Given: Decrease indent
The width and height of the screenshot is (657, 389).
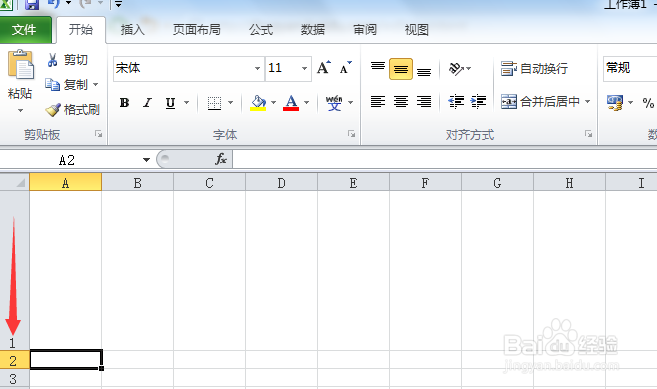Looking at the screenshot, I should (x=456, y=102).
